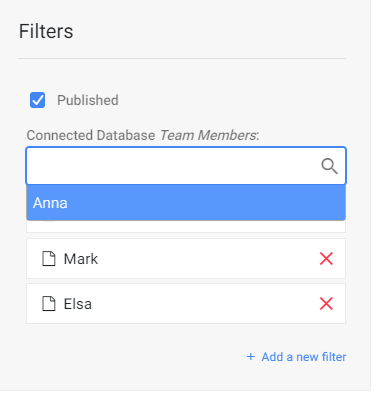This screenshot has width=372, height=394.
Task: Uncheck the Published checkbox
Action: 37,100
